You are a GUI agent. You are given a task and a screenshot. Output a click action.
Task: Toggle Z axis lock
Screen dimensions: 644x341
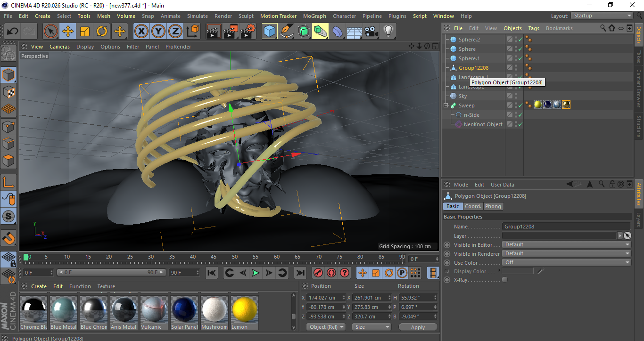(175, 32)
